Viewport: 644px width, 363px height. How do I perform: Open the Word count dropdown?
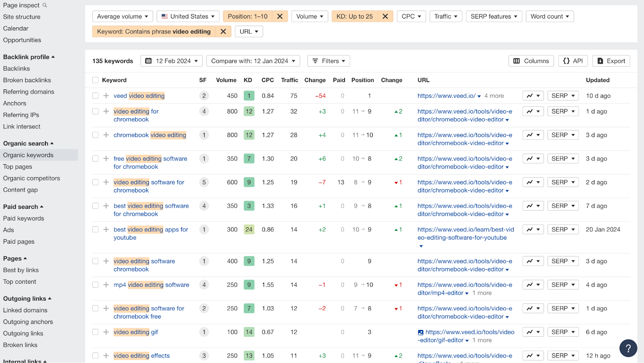[x=550, y=16]
